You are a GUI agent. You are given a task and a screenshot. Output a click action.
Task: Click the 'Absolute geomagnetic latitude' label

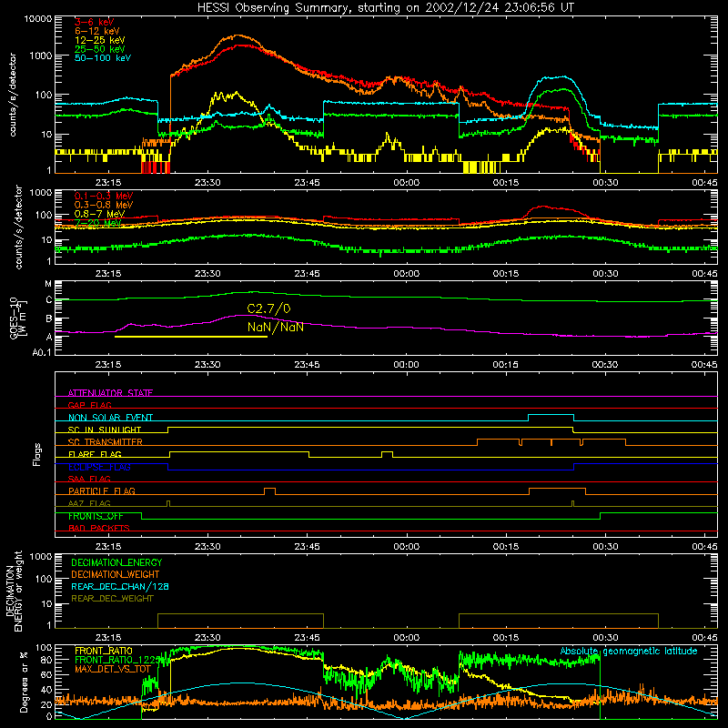click(629, 652)
